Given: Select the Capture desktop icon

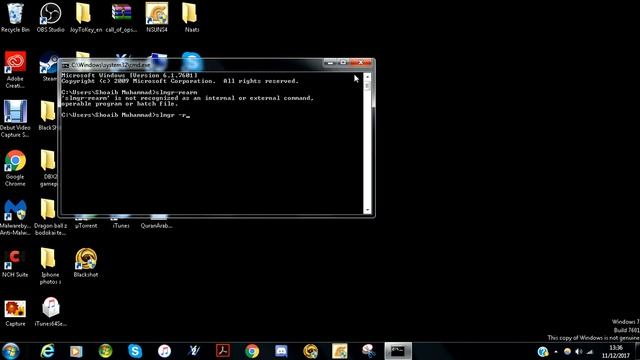Looking at the screenshot, I should coord(15,313).
